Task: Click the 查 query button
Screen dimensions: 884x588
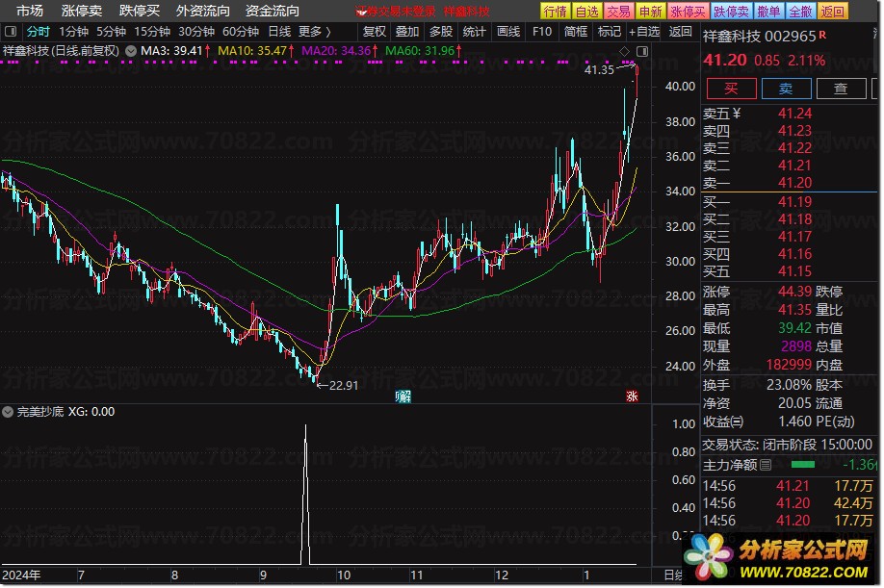Action: (842, 89)
